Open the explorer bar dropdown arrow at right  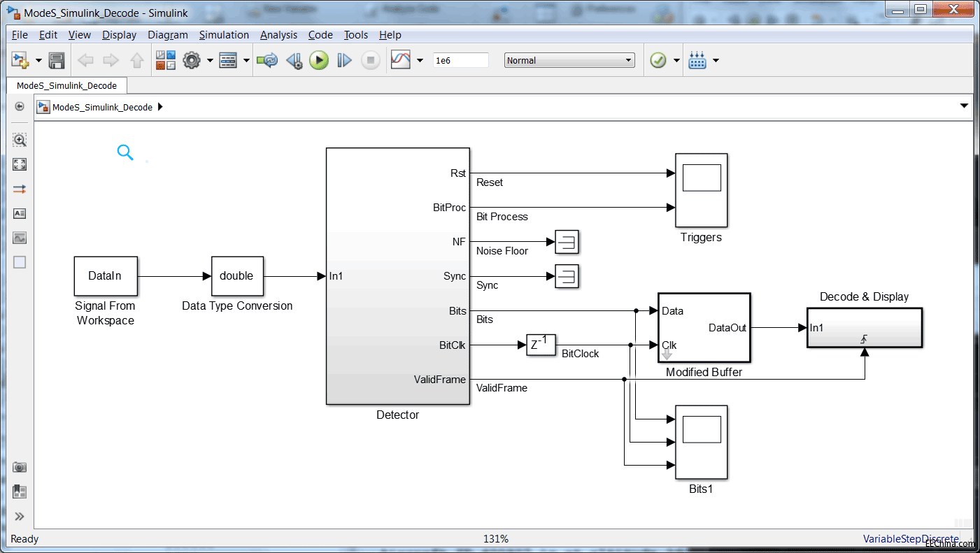point(965,106)
